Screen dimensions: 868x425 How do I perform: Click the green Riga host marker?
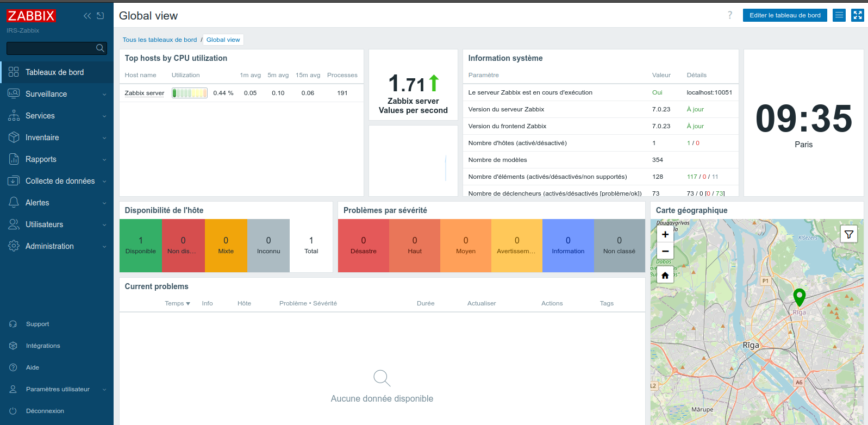coord(799,298)
